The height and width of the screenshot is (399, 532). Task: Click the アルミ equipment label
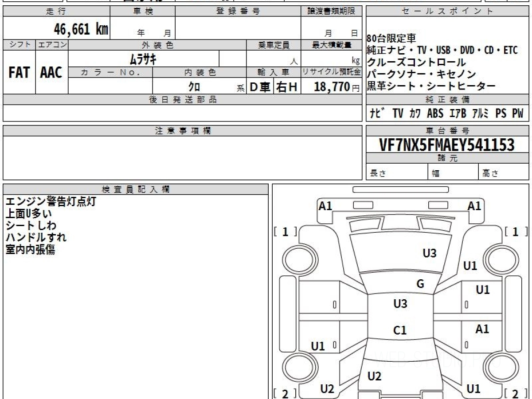[x=480, y=113]
